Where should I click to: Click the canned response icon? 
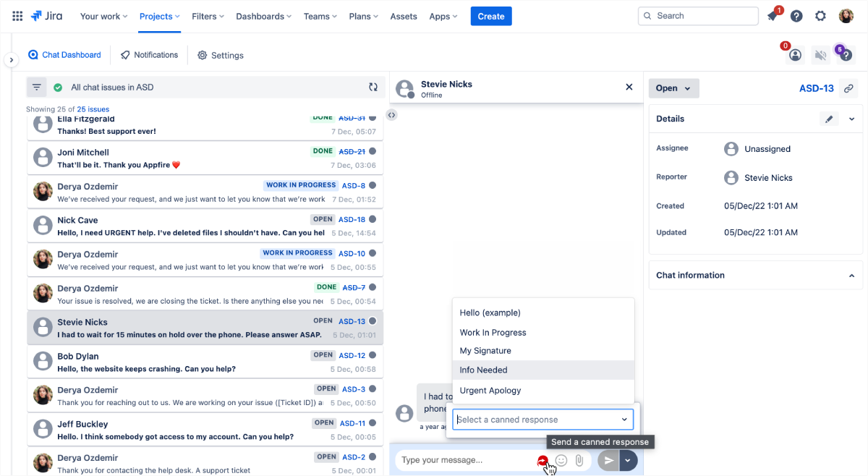coord(542,460)
